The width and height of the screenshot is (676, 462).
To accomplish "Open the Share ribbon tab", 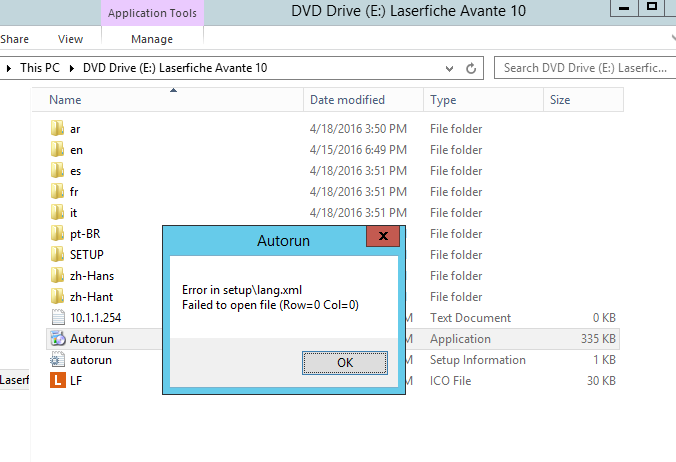I will coord(14,39).
